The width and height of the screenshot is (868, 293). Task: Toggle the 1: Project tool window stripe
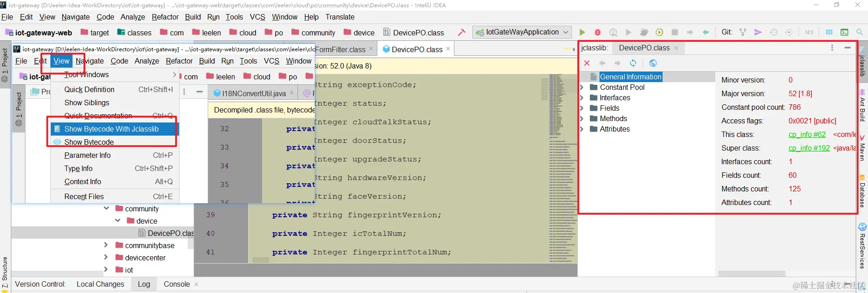5,65
